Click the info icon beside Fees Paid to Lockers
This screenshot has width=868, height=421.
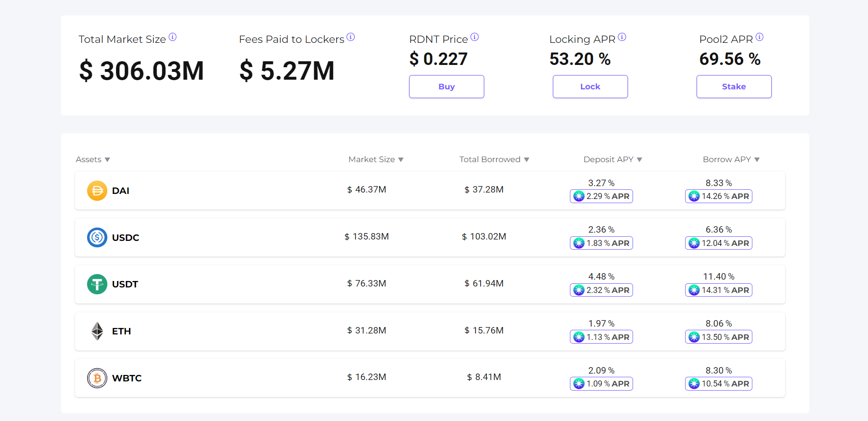(351, 37)
